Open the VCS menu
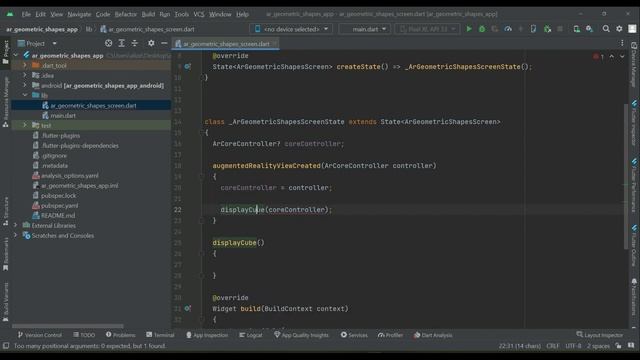Screen dimensions: 640x360 (x=199, y=14)
